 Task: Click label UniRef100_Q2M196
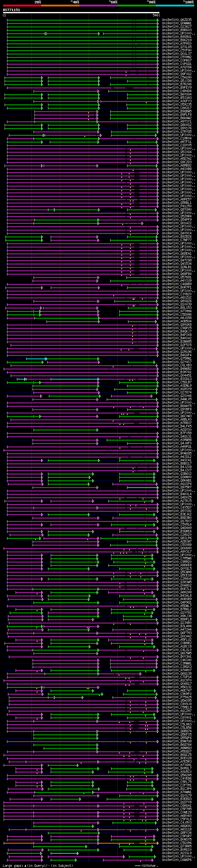(177, 352)
